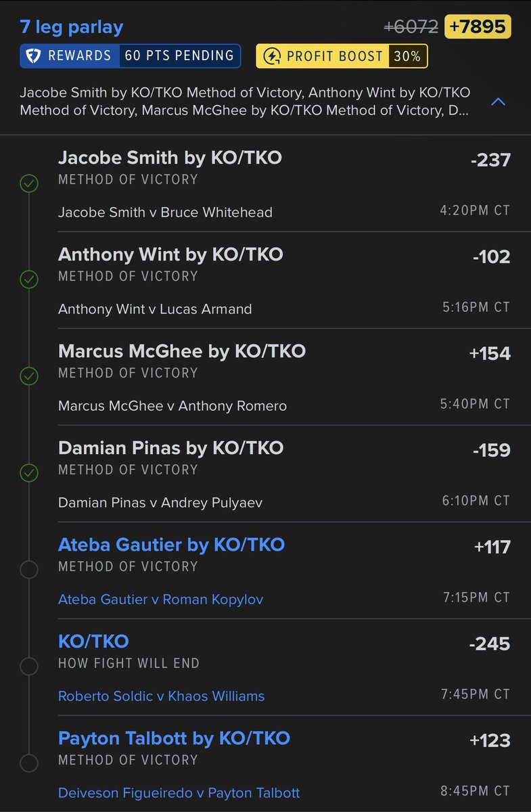531x812 pixels.
Task: Open Roberto Soldic v Khaos Williams matchup
Action: coord(162,696)
